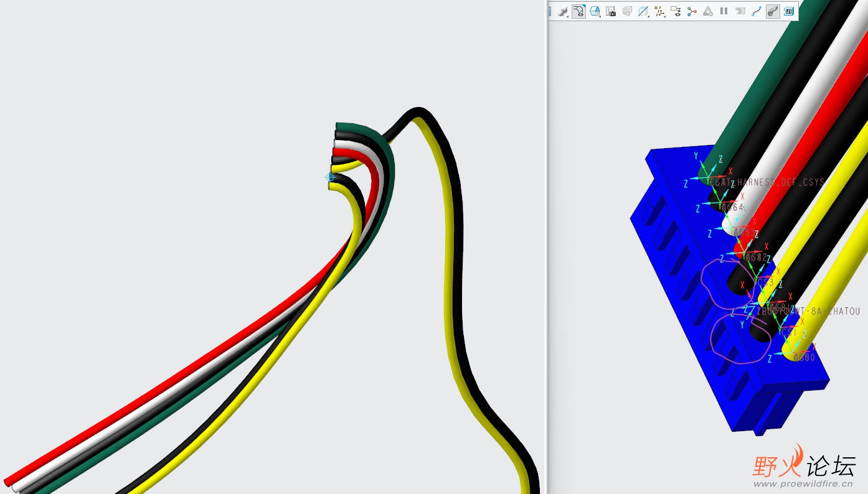Select the highlighted cable routing tool

pos(578,11)
